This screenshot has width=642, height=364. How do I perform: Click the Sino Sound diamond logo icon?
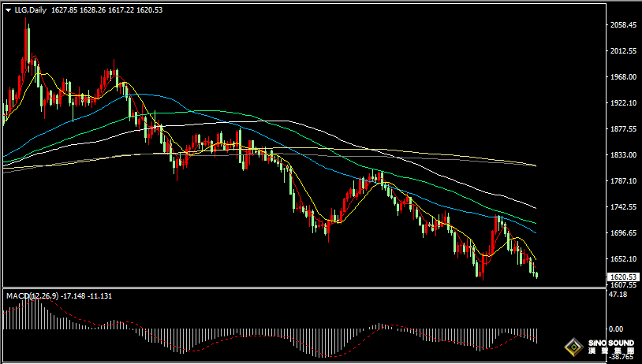point(574,347)
